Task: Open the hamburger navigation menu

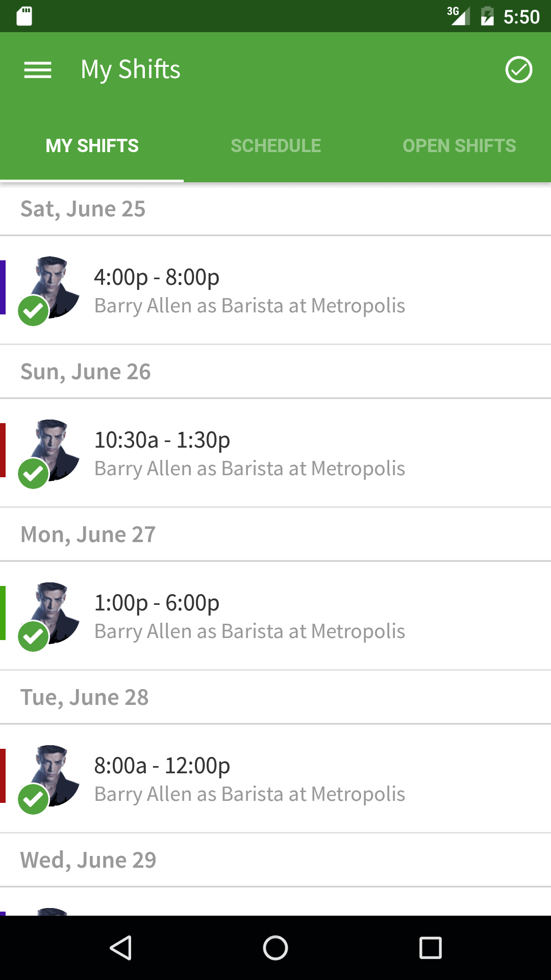Action: [x=38, y=70]
